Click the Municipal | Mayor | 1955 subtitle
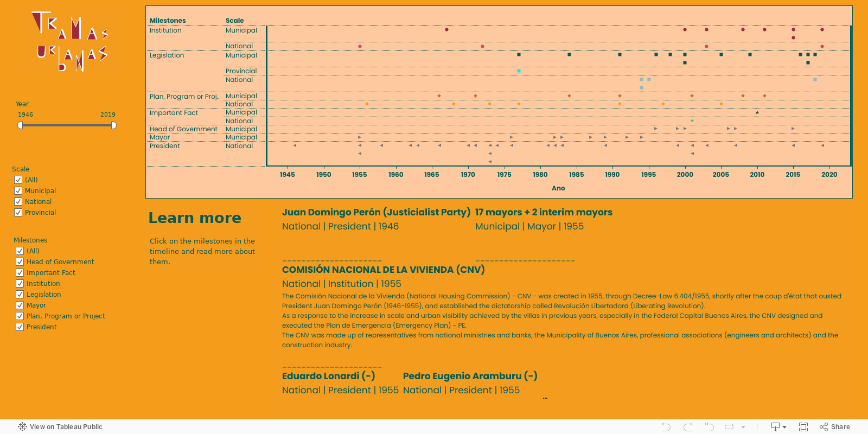Viewport: 868px width, 434px height. (529, 226)
